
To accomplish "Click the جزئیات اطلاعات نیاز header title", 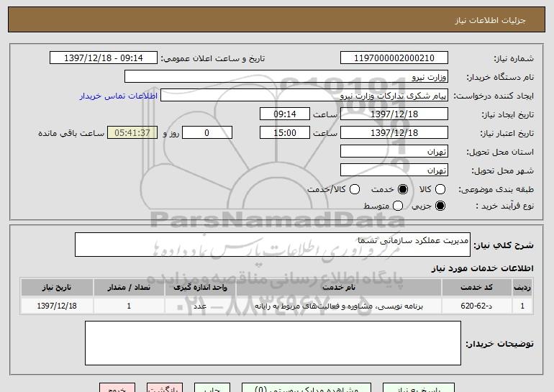I will pyautogui.click(x=490, y=20).
